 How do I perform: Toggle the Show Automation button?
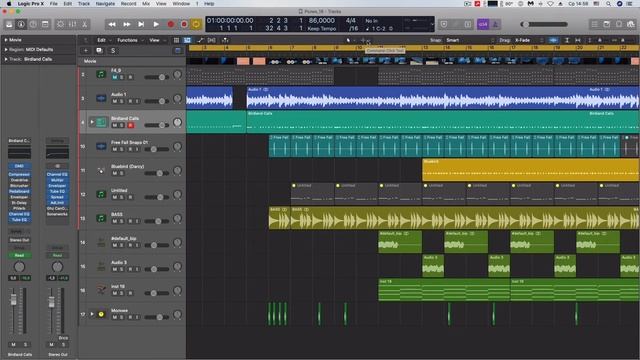(x=200, y=40)
